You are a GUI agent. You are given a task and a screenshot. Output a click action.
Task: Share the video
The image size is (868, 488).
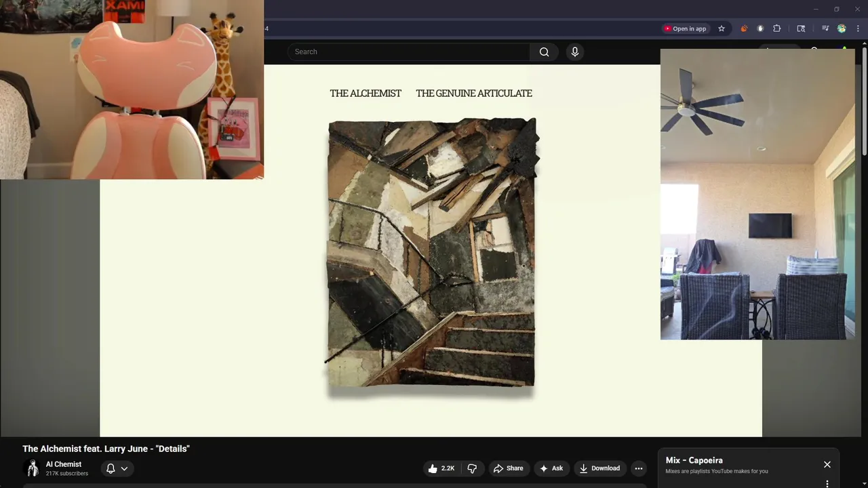(x=509, y=468)
